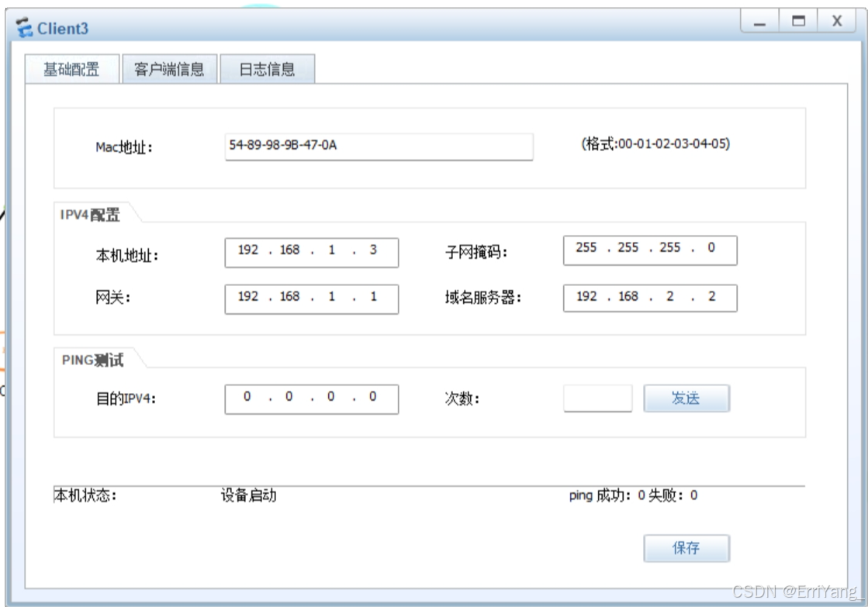Click the Client3 app icon in title bar
Image resolution: width=868 pixels, height=607 pixels.
(x=24, y=28)
